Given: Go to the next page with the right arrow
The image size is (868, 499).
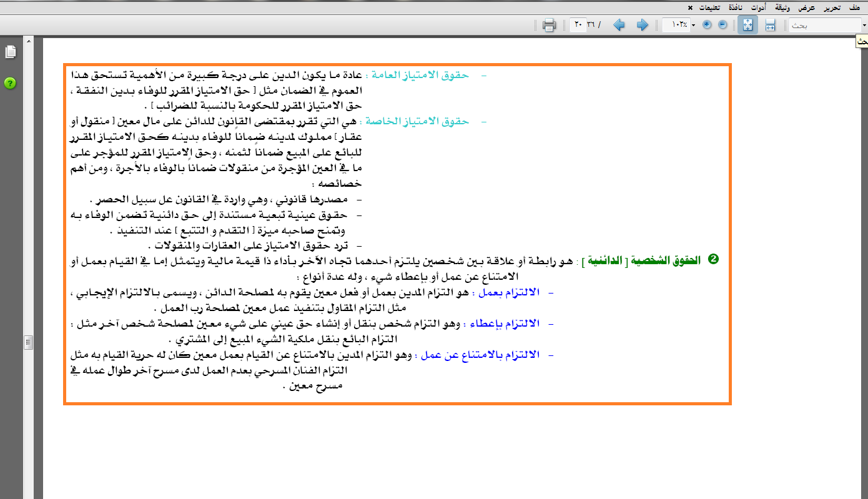Looking at the screenshot, I should 642,25.
